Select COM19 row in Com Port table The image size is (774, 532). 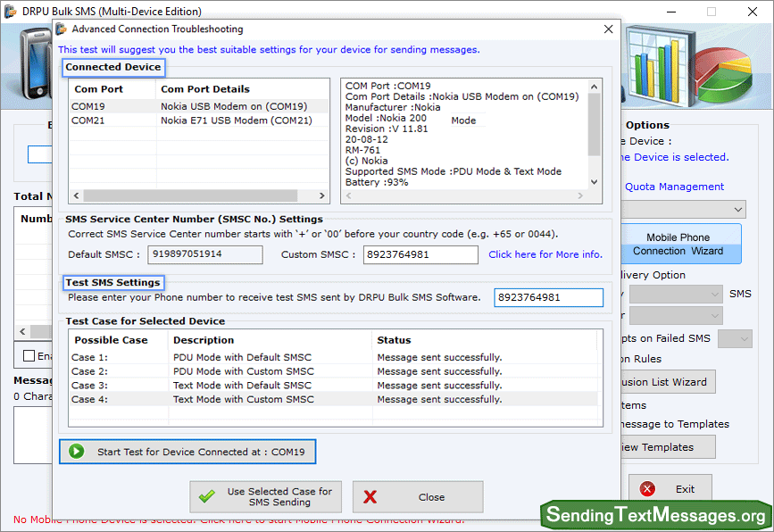click(199, 106)
